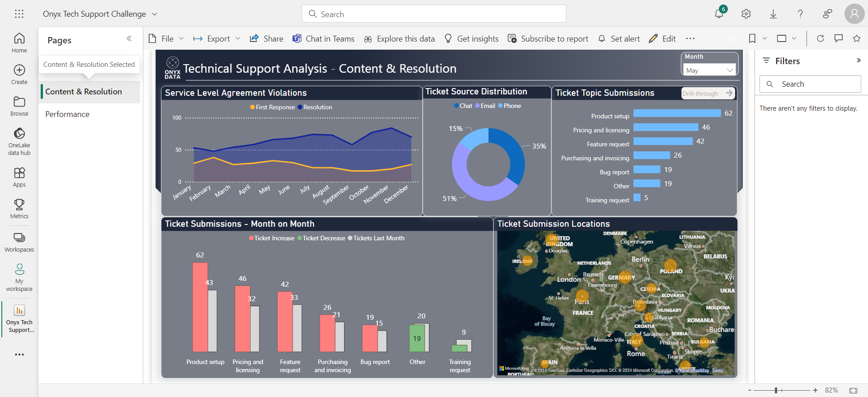Screen dimensions: 868x397
Task: Click Edit report
Action: click(662, 38)
